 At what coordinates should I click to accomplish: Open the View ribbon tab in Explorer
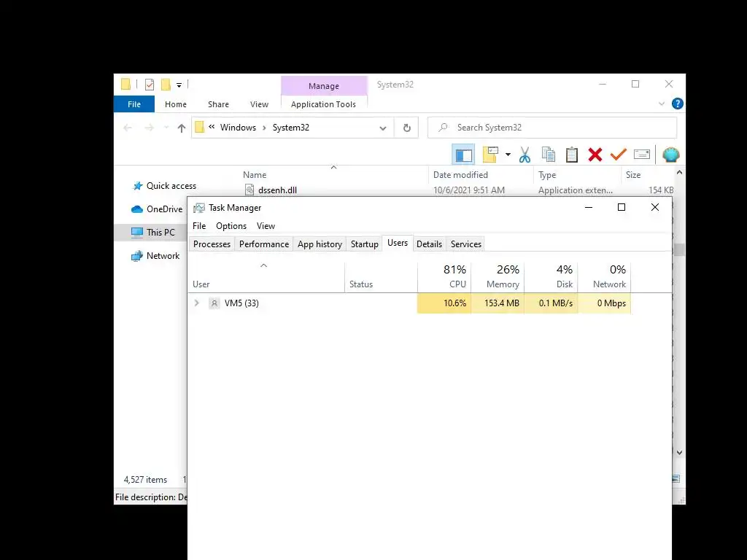(x=259, y=104)
